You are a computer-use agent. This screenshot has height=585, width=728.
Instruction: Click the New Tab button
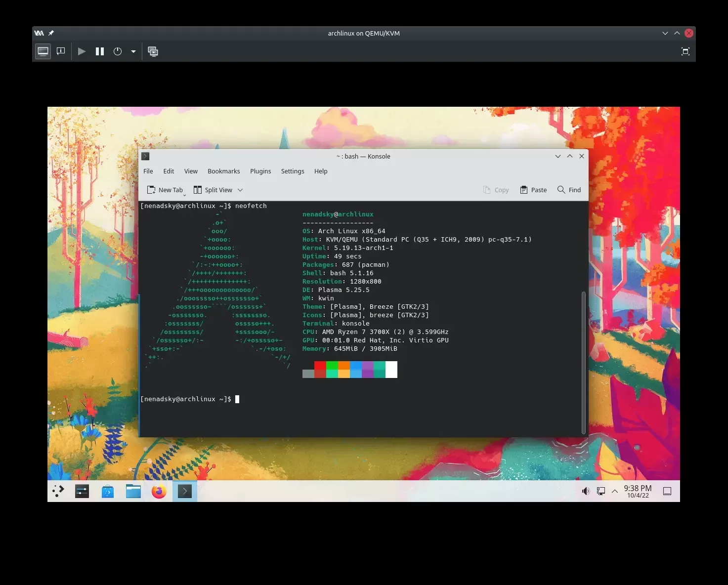165,190
